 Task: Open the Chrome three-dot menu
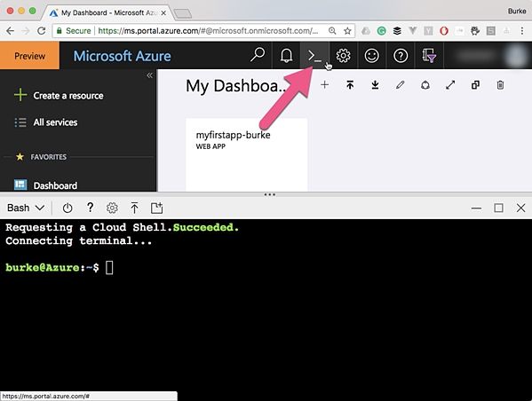pos(522,31)
